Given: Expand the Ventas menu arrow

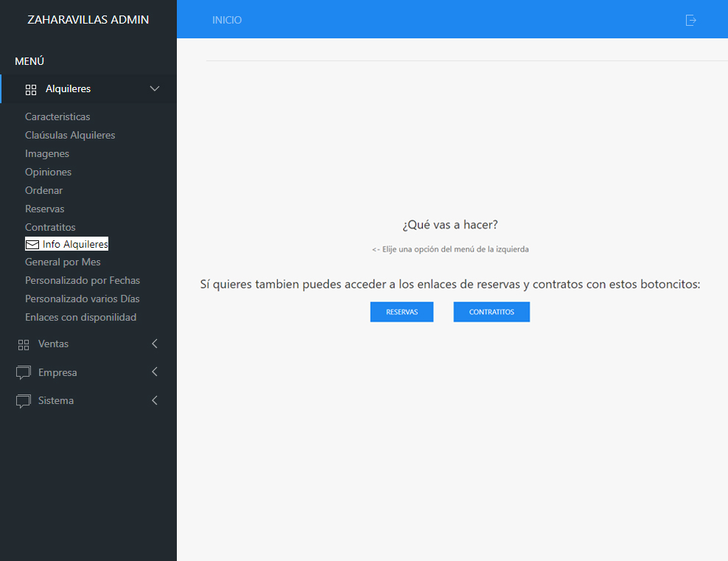Looking at the screenshot, I should point(155,344).
